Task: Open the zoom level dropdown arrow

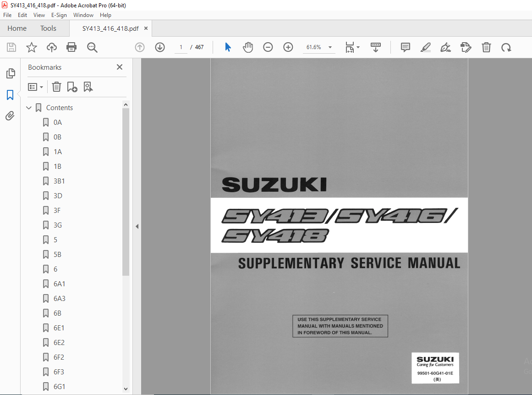Action: 330,47
